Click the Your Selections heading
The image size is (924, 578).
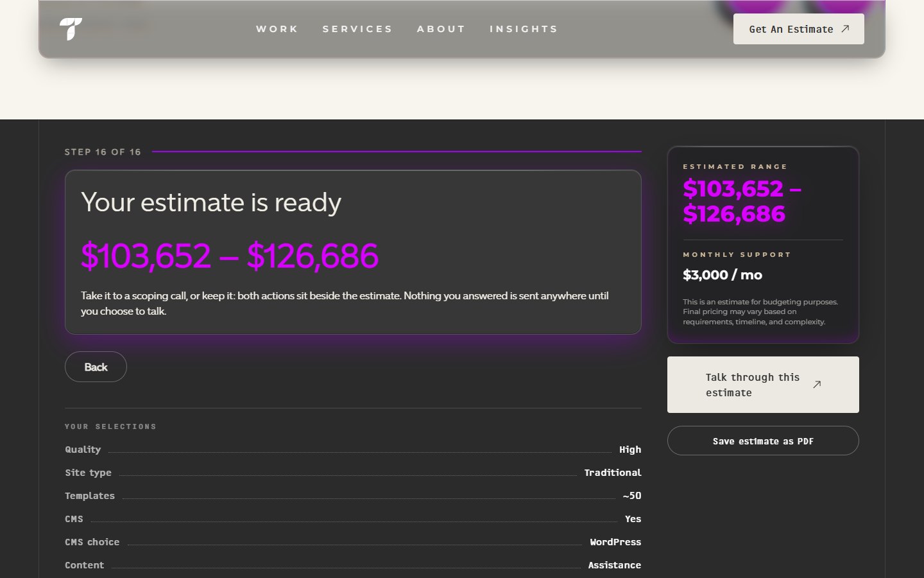click(110, 426)
